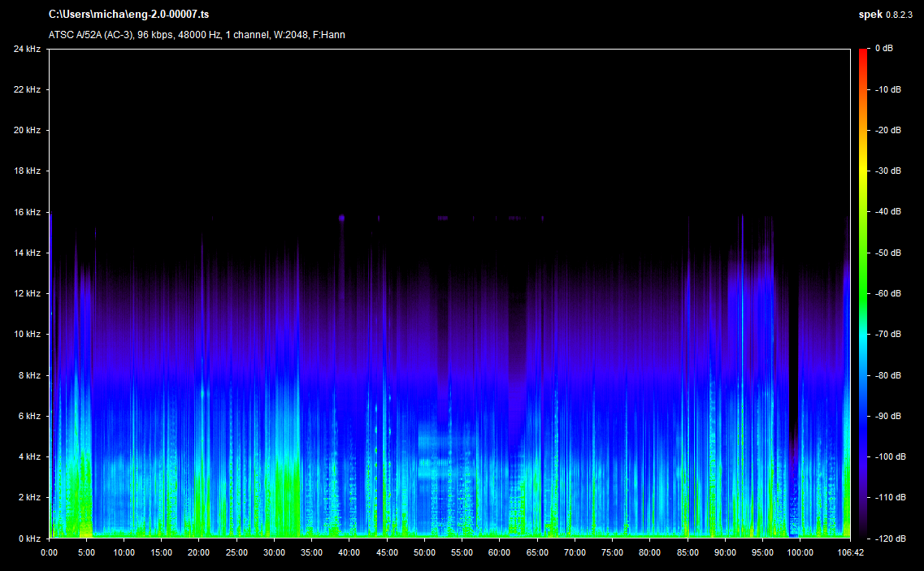Click the 75:00 time axis marker
The image size is (924, 571).
pyautogui.click(x=612, y=552)
